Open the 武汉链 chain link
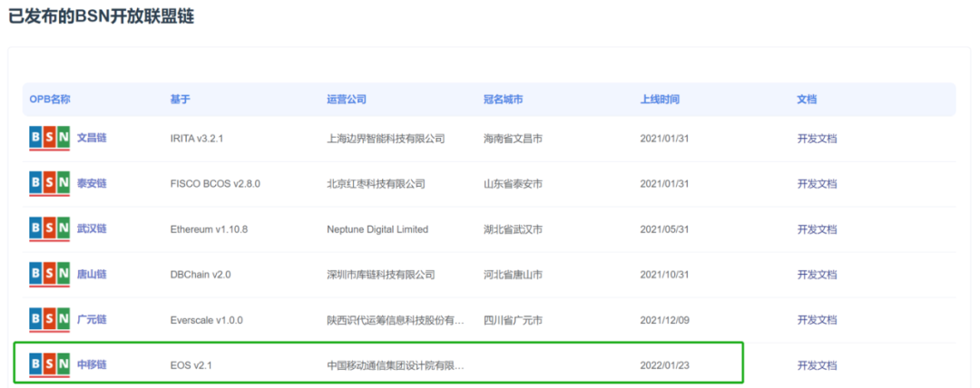The height and width of the screenshot is (388, 980). coord(92,228)
